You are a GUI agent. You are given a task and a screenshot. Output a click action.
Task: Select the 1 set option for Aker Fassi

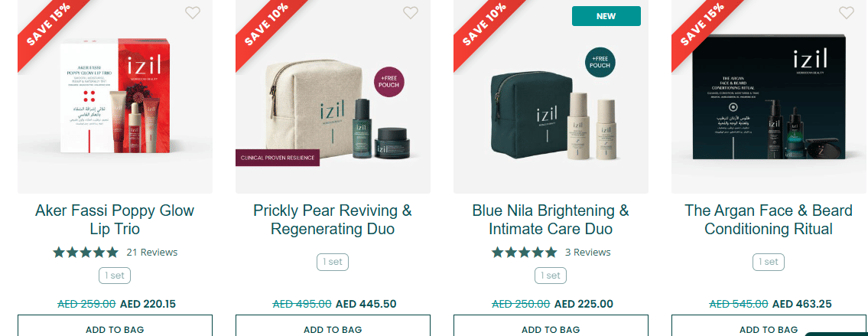coord(115,276)
